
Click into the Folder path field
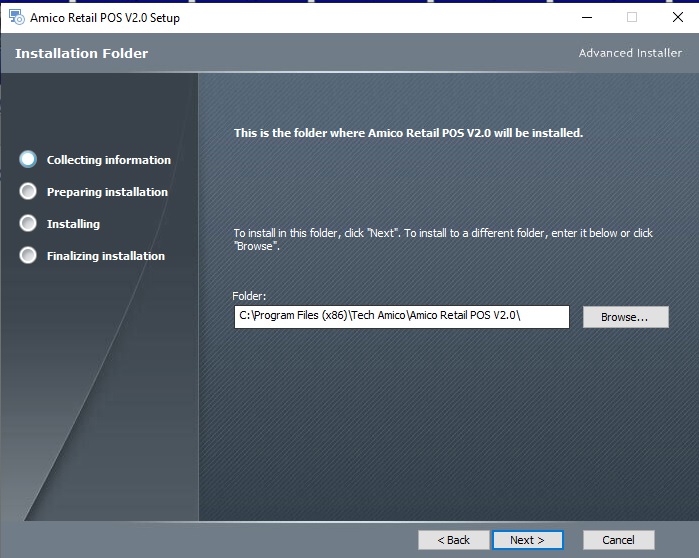click(x=402, y=316)
